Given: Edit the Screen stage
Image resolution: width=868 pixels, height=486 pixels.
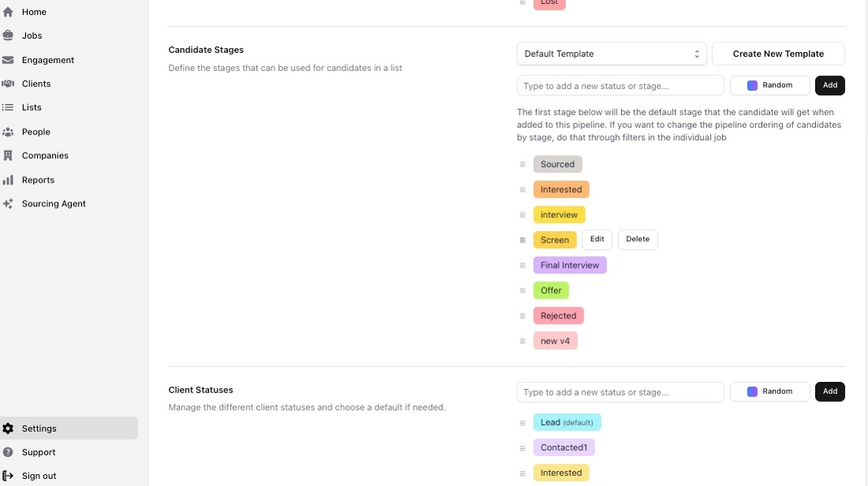Looking at the screenshot, I should [x=597, y=239].
